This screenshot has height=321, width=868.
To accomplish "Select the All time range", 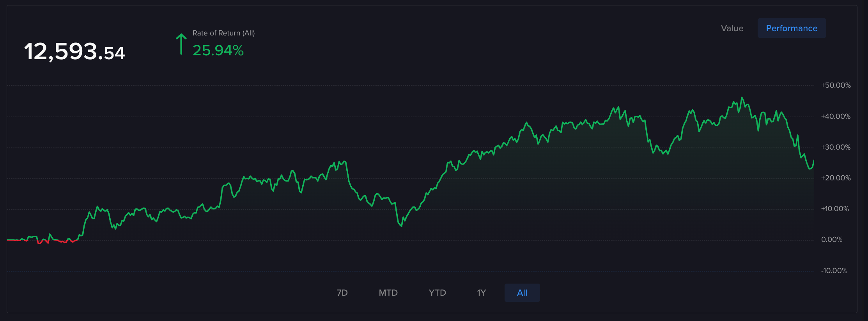I will point(522,293).
